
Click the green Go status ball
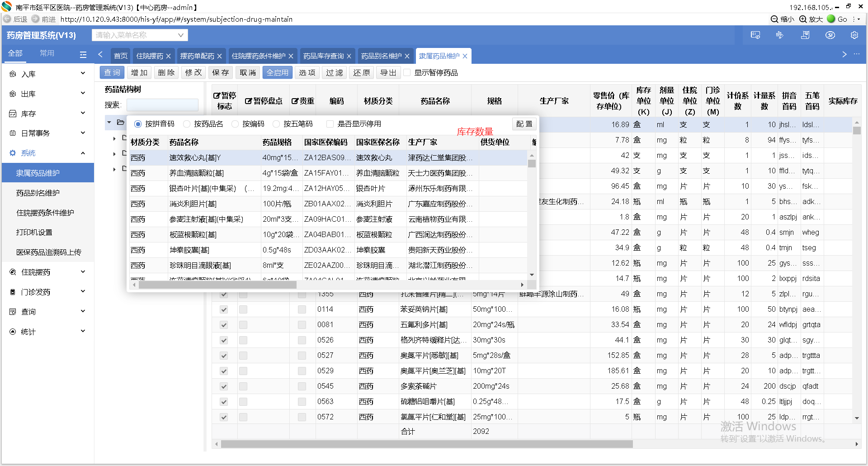pos(831,19)
